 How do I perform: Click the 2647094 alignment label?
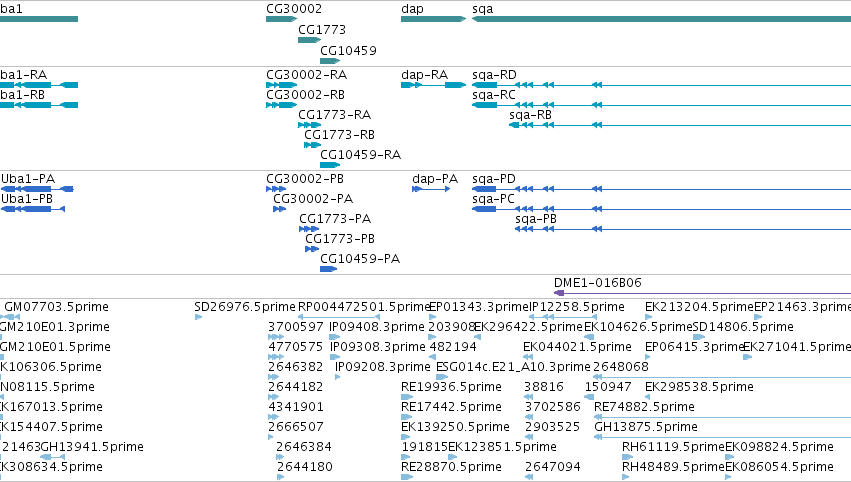point(552,468)
